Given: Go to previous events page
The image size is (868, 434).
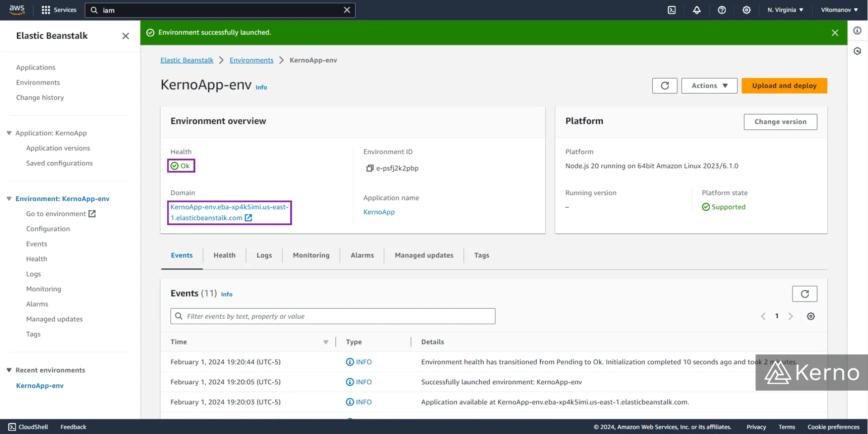Looking at the screenshot, I should point(763,316).
